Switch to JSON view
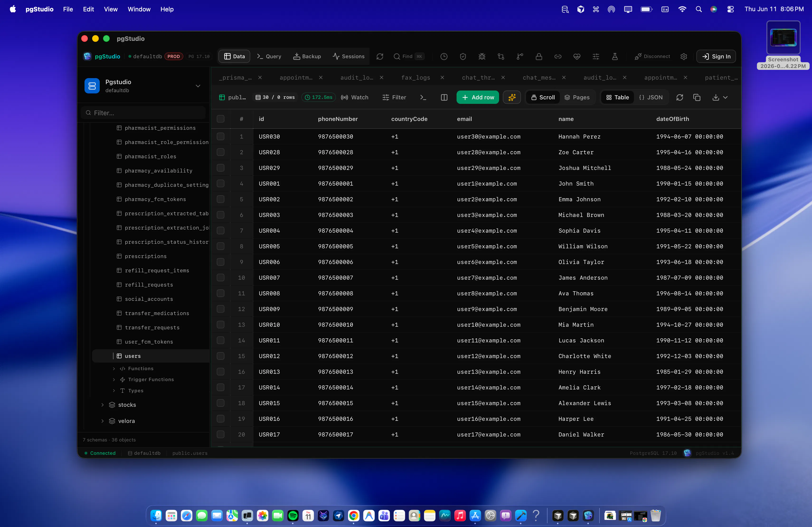Viewport: 812px width, 527px height. pos(651,97)
